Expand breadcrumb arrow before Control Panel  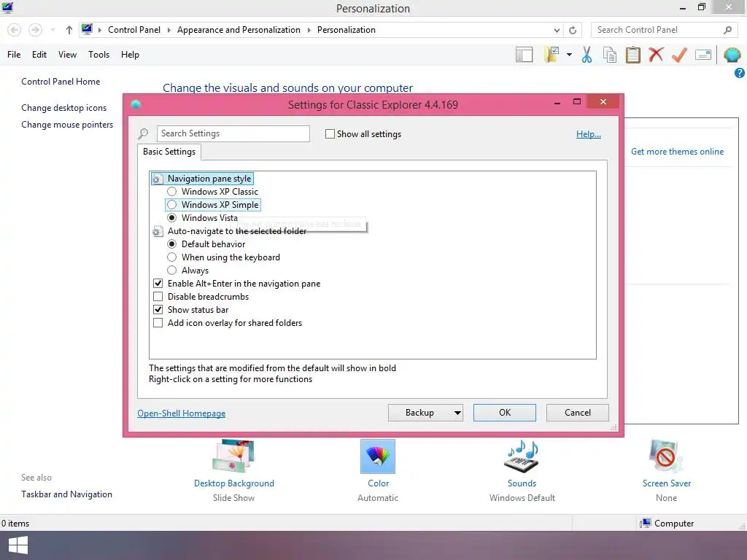(x=100, y=30)
